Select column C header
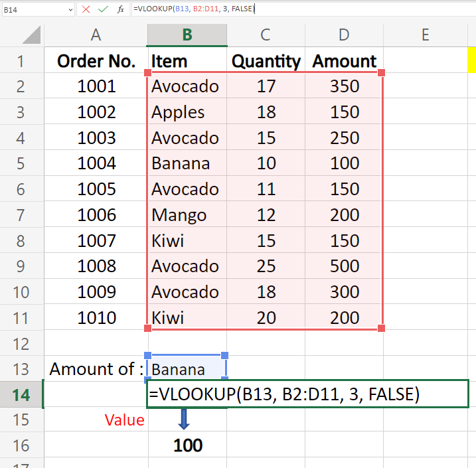476x468 pixels. tap(266, 35)
